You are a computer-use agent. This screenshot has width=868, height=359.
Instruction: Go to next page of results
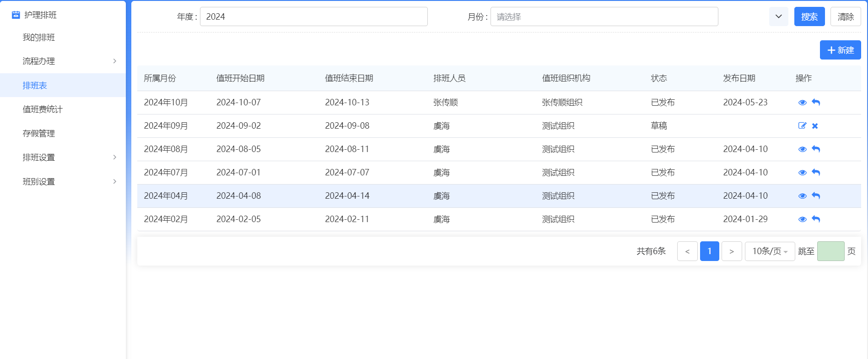[x=732, y=251]
